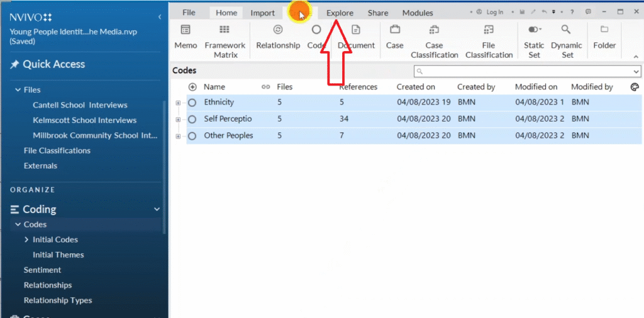Open Kelmscott School Interviews folder
The image size is (644, 318).
pyautogui.click(x=84, y=120)
